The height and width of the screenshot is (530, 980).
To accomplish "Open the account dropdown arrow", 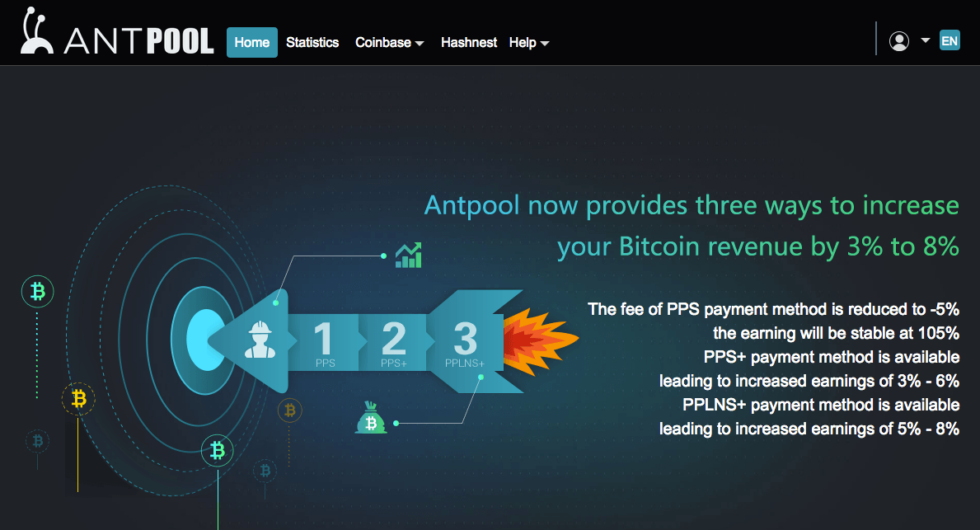I will tap(926, 40).
